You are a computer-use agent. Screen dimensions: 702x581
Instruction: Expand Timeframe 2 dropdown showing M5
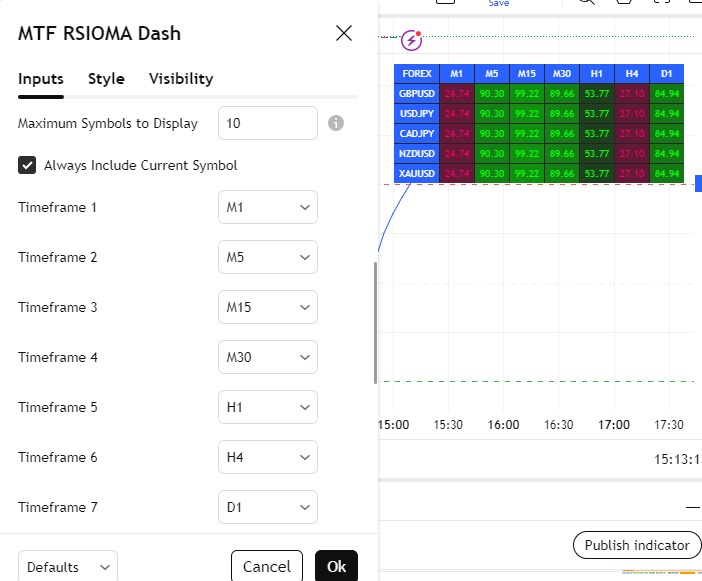click(x=267, y=257)
